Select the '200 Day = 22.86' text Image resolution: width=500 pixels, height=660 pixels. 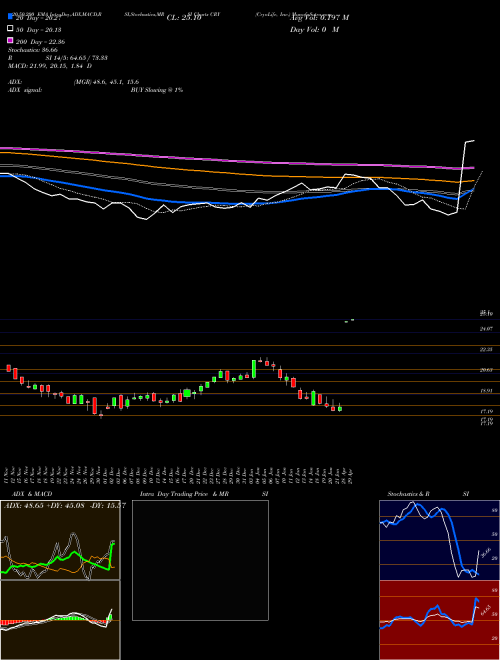tap(40, 42)
